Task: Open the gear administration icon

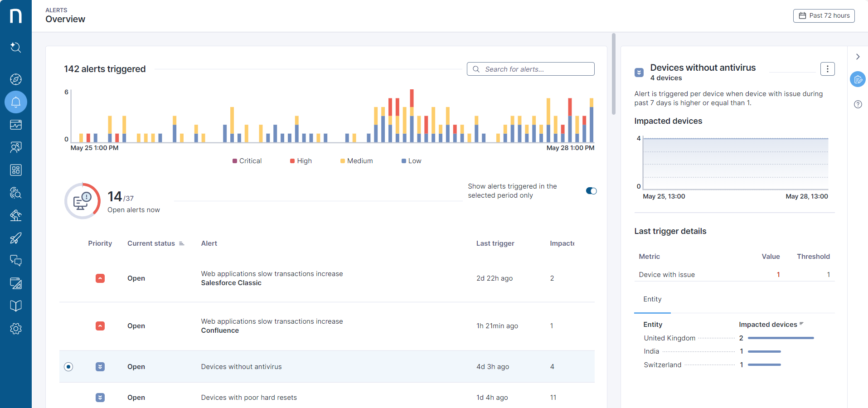Action: tap(16, 329)
